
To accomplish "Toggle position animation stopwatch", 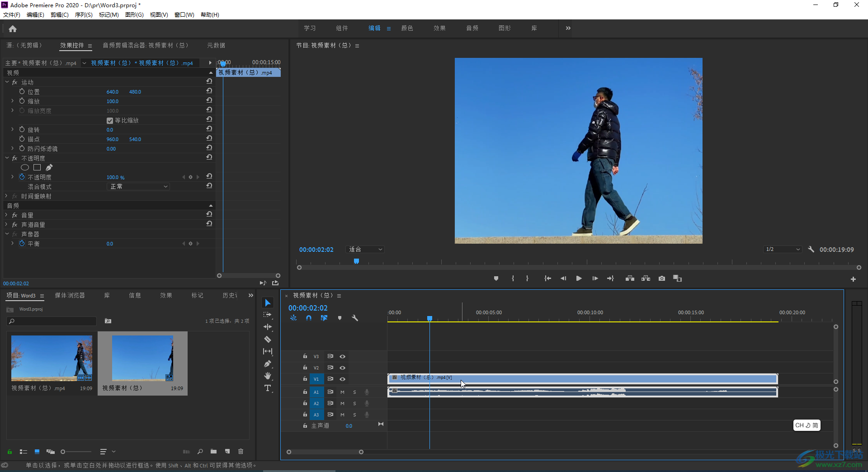I will (x=22, y=91).
